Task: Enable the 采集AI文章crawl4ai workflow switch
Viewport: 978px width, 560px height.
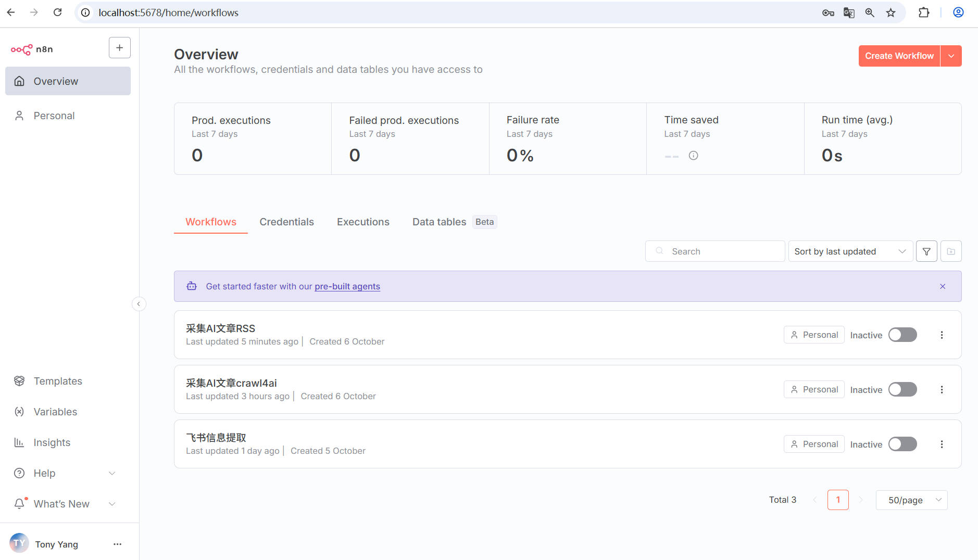Action: 902,389
